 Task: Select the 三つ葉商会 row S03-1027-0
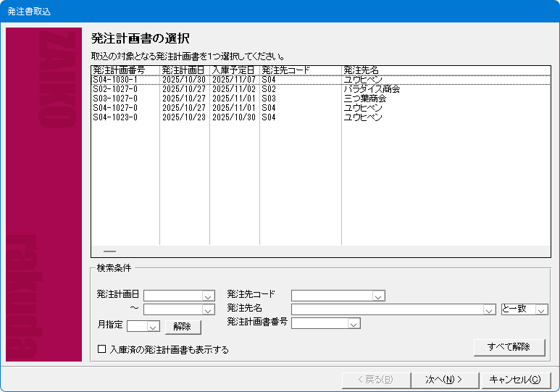[x=115, y=99]
